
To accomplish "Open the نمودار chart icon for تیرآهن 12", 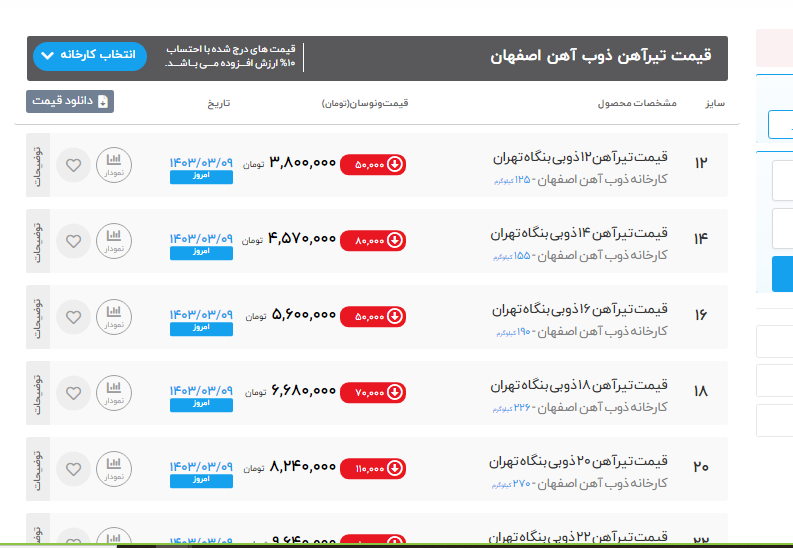I will tap(114, 164).
